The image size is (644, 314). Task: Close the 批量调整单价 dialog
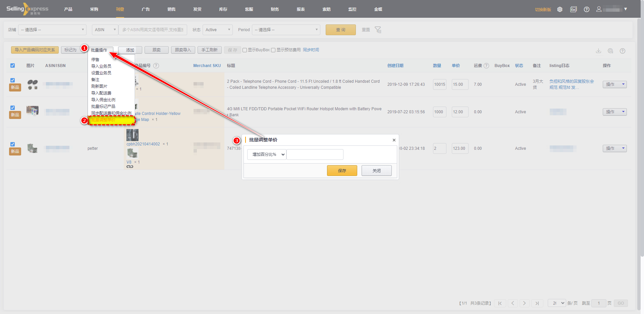394,140
